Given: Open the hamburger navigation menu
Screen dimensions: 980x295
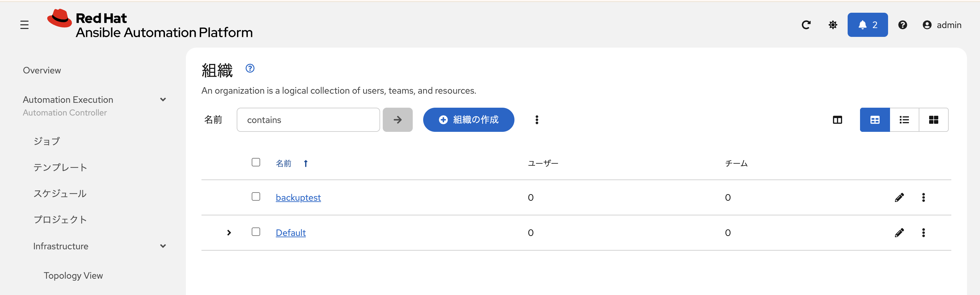Looking at the screenshot, I should (x=24, y=25).
